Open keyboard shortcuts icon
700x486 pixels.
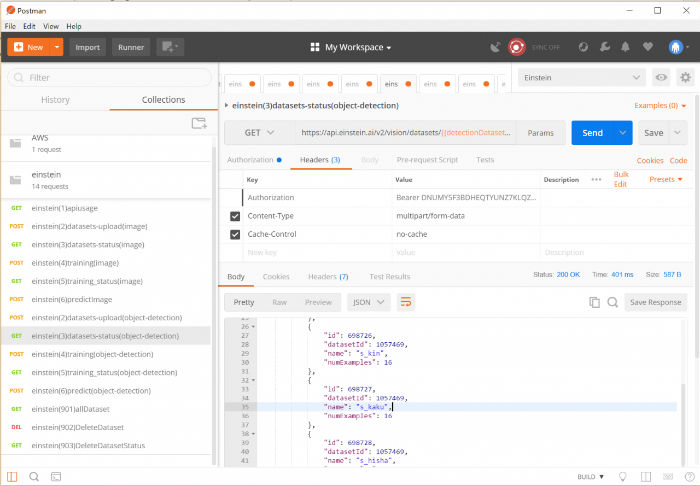click(x=668, y=477)
